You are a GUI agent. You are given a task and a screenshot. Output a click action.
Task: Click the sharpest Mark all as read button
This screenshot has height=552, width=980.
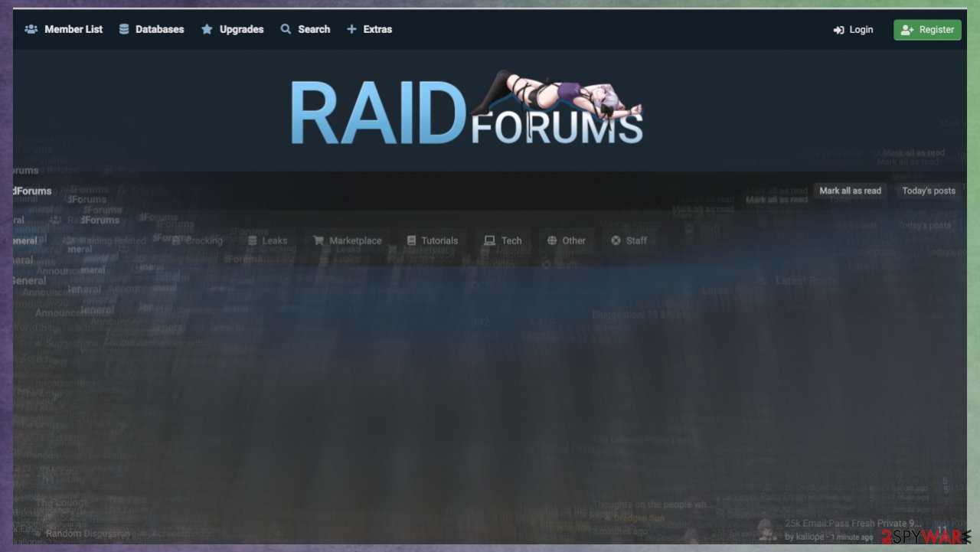(850, 191)
